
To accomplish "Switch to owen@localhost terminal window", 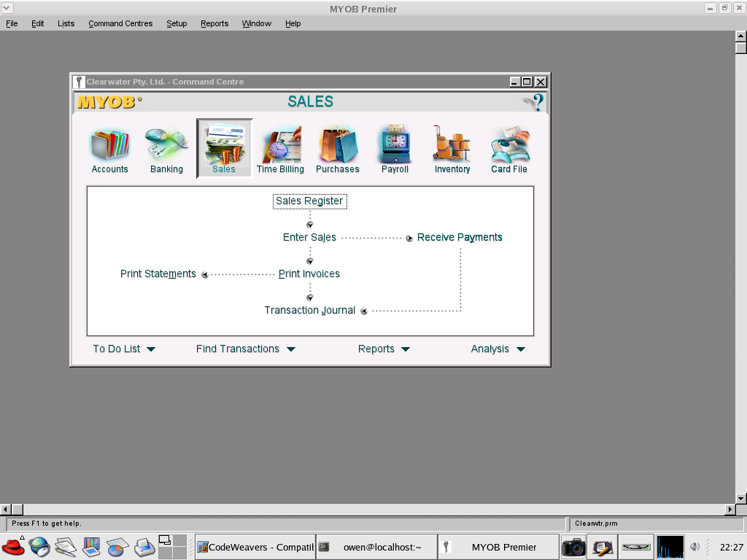I will [x=376, y=547].
